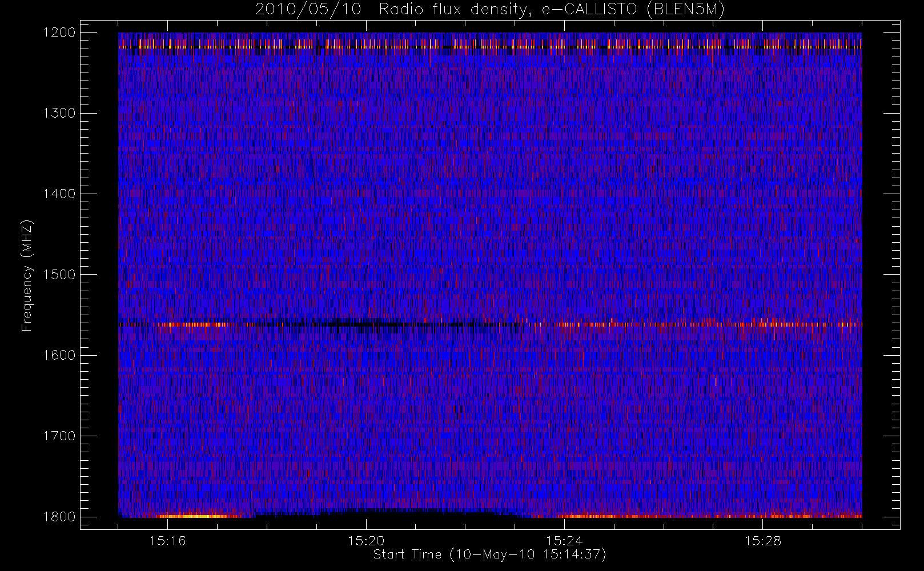The width and height of the screenshot is (924, 571).
Task: Click the 'Frequency (MHz)' y-axis label
Action: (27, 275)
